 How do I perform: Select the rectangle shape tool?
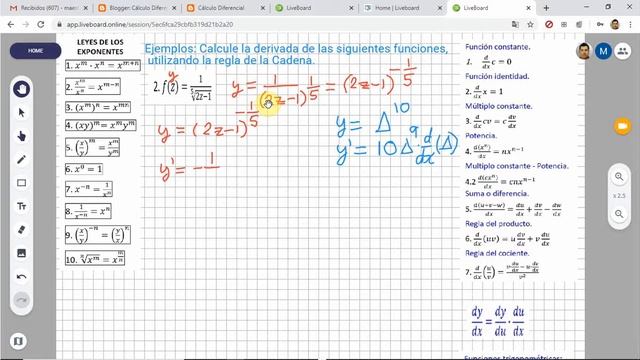(22, 183)
